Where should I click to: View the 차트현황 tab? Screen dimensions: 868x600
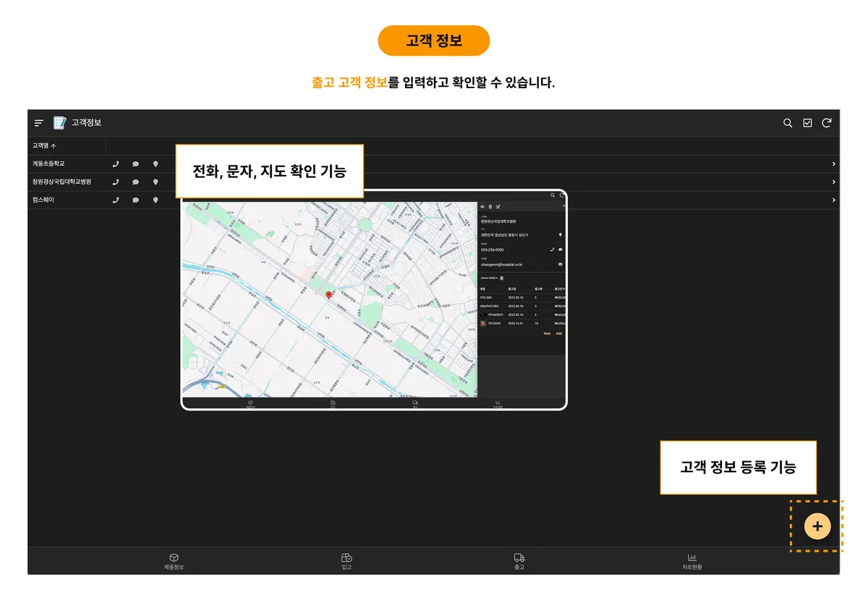pyautogui.click(x=692, y=561)
